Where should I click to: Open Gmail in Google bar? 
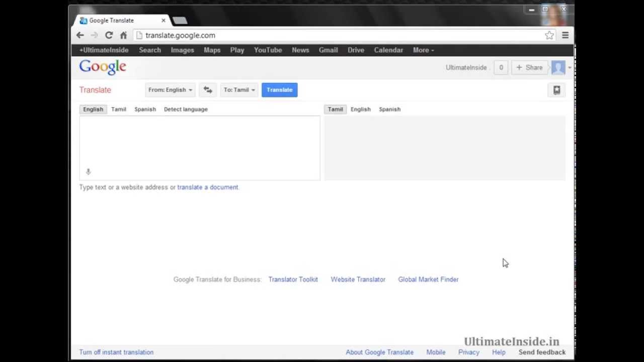tap(328, 50)
